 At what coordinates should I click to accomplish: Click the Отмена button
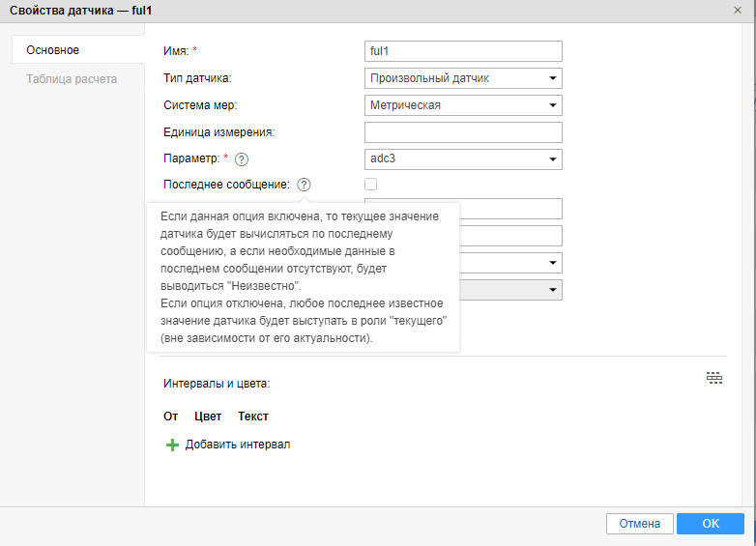tap(639, 524)
